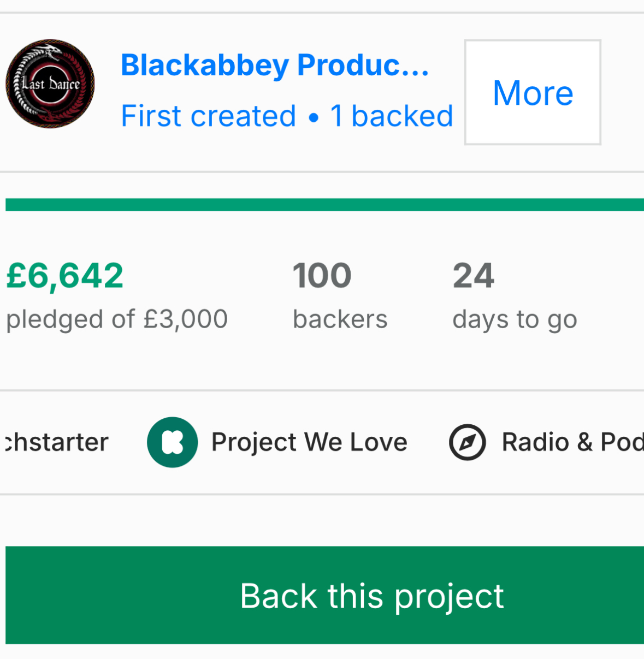The image size is (644, 659).
Task: Click the £3,000 goal figure
Action: point(186,319)
